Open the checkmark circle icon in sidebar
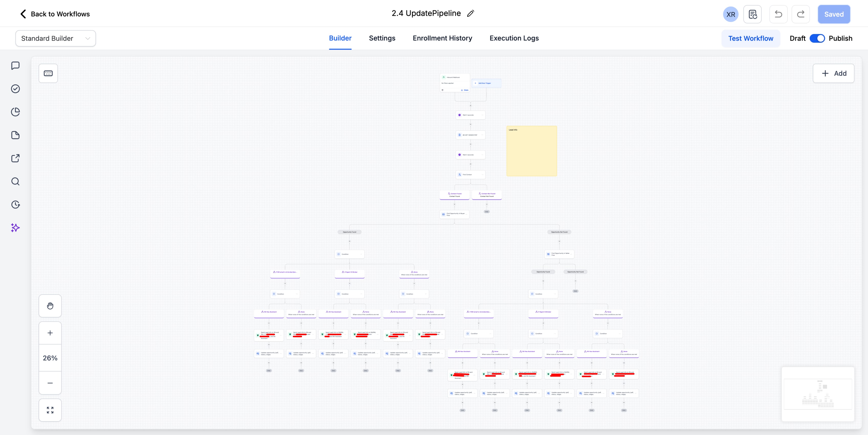The height and width of the screenshot is (435, 868). (16, 89)
